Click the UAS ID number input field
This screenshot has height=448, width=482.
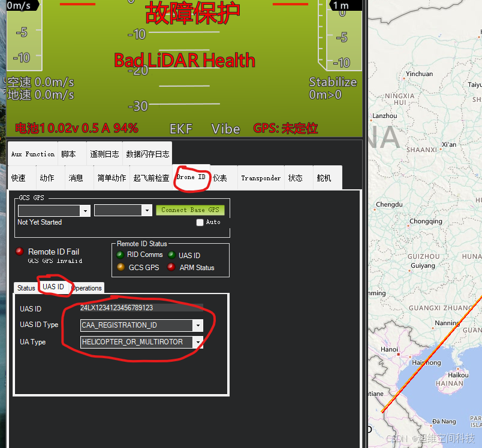coord(141,308)
